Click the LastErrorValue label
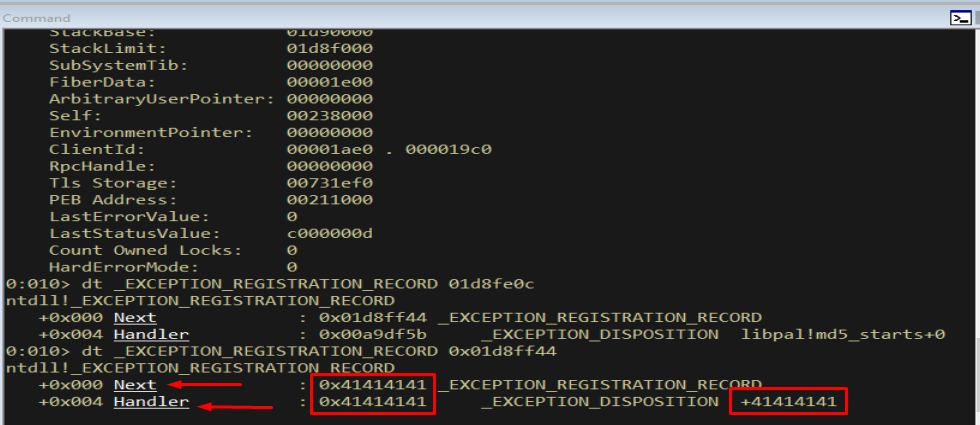Viewport: 980px width, 425px height. click(x=129, y=217)
